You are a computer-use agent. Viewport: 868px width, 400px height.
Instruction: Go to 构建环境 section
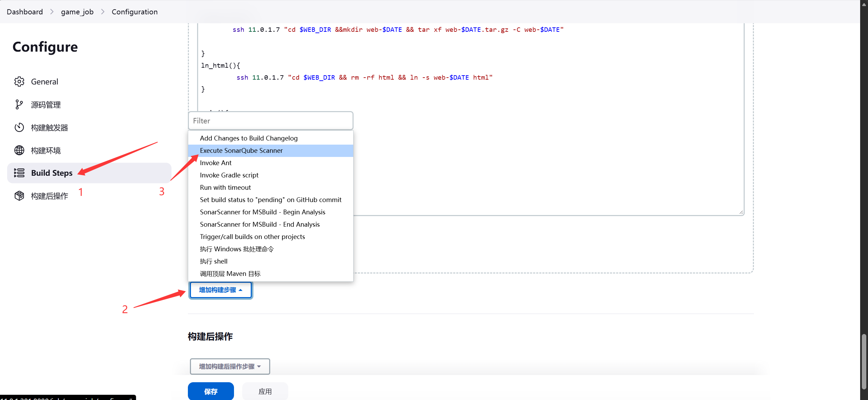click(46, 150)
